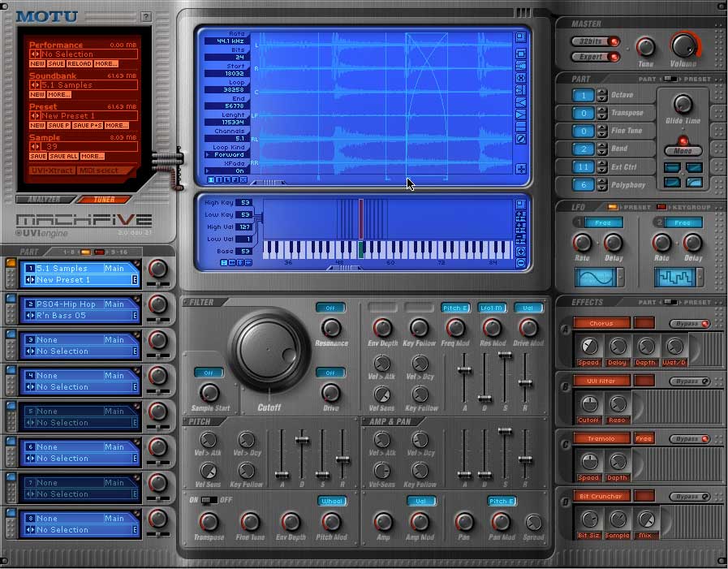Click the E edit icon on part 2

[x=135, y=316]
